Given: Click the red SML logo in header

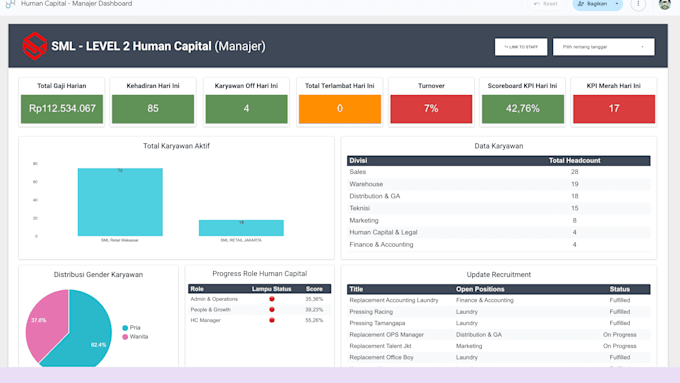Looking at the screenshot, I should (35, 46).
